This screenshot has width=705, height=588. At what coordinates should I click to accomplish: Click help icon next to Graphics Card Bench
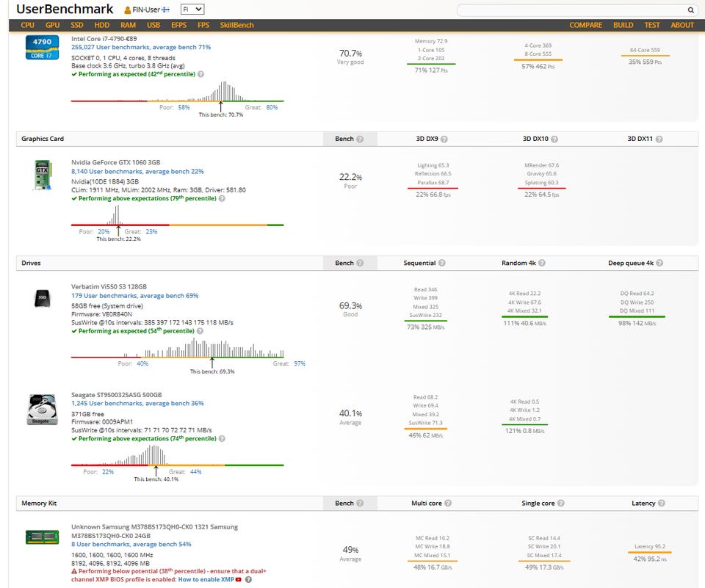(x=360, y=139)
